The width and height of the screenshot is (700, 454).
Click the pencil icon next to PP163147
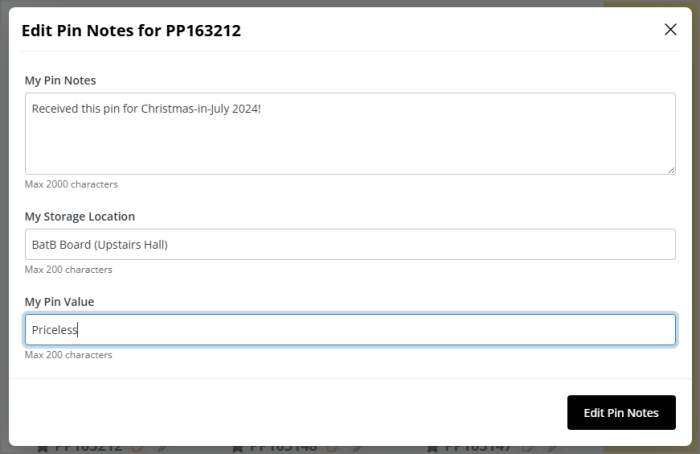(x=552, y=448)
